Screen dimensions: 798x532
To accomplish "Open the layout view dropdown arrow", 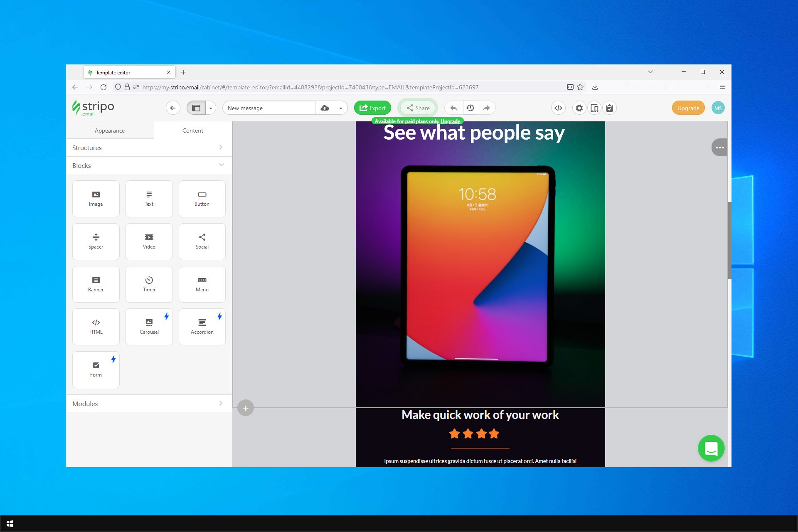I will pyautogui.click(x=211, y=108).
